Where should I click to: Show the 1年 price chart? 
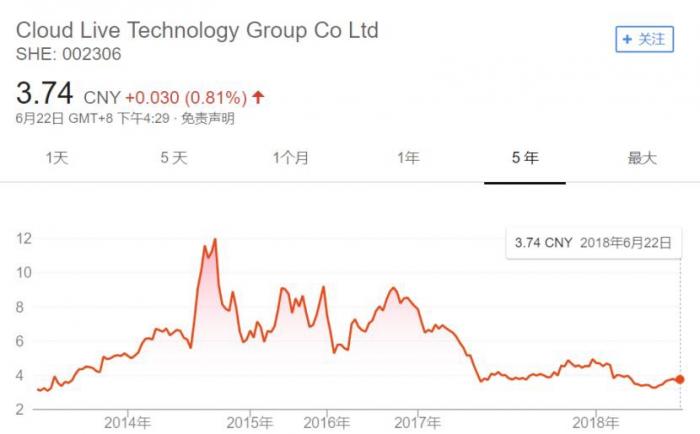point(408,158)
